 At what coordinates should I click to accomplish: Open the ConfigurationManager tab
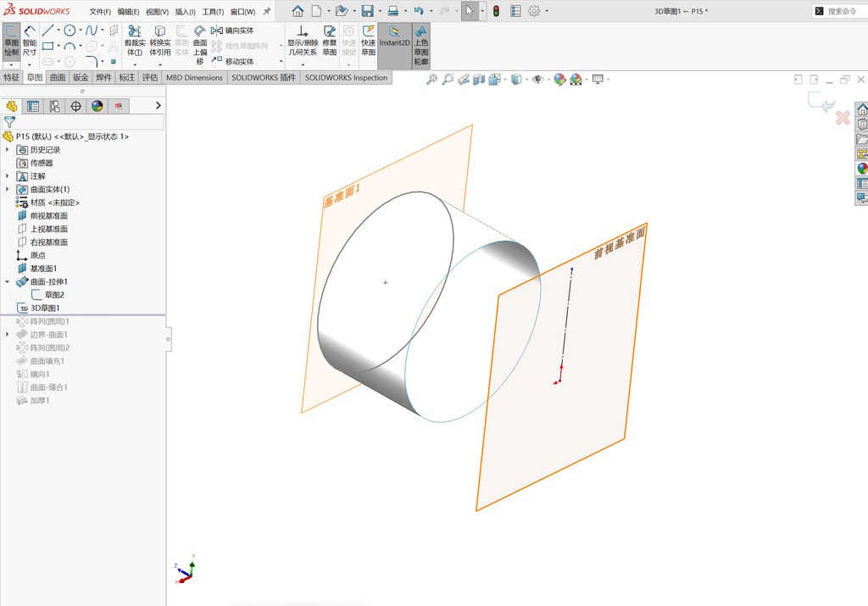(54, 106)
